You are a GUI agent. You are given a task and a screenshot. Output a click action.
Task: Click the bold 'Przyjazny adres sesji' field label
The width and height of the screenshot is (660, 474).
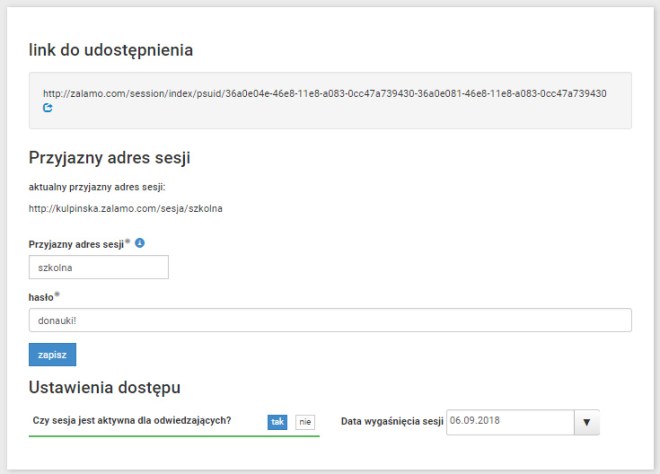(76, 244)
